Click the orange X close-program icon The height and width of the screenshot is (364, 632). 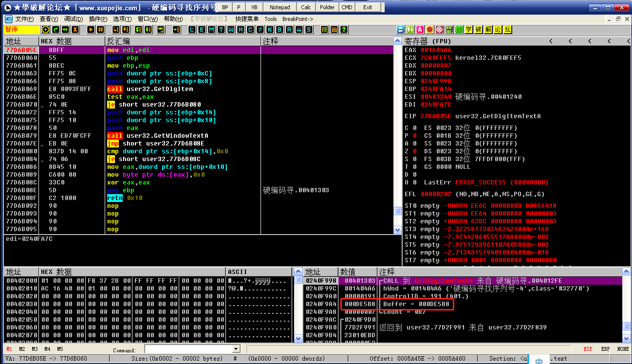75,30
